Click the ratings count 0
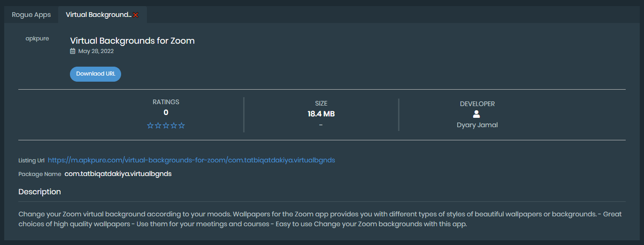Image resolution: width=644 pixels, height=245 pixels. point(166,113)
